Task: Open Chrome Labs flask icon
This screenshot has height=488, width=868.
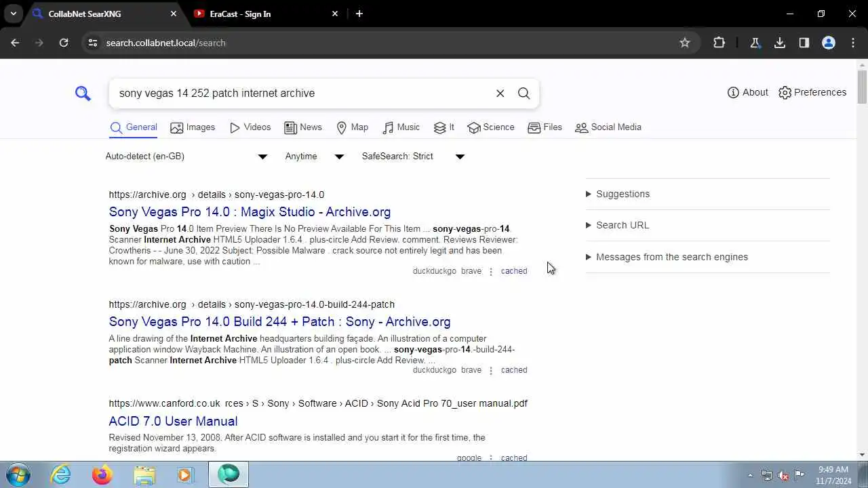Action: pyautogui.click(x=755, y=43)
